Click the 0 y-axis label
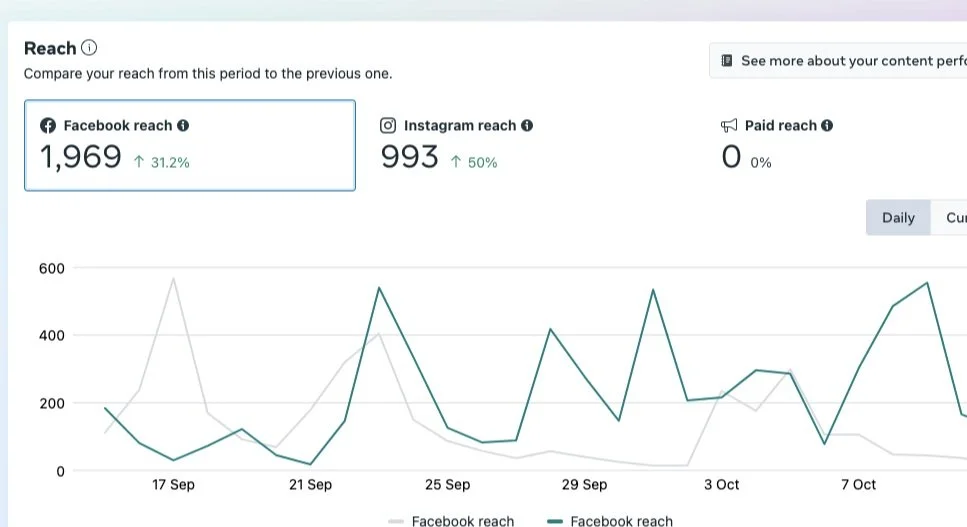The width and height of the screenshot is (967, 527). (x=60, y=471)
